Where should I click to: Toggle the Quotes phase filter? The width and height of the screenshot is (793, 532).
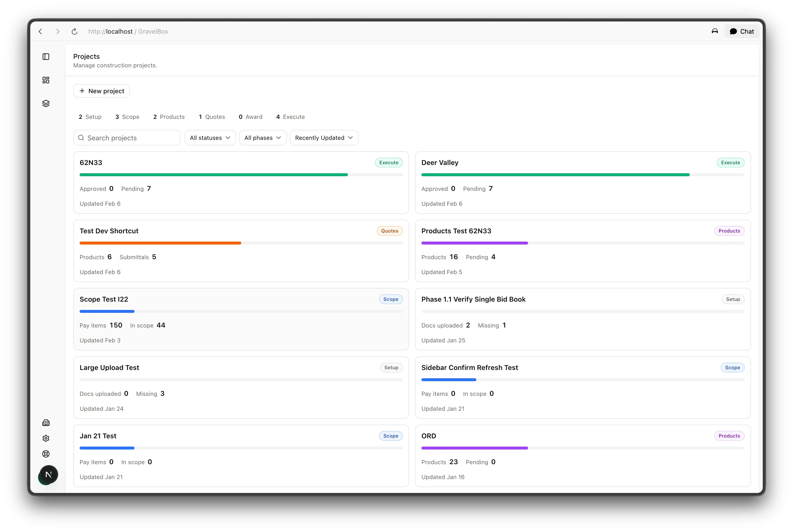coord(212,117)
